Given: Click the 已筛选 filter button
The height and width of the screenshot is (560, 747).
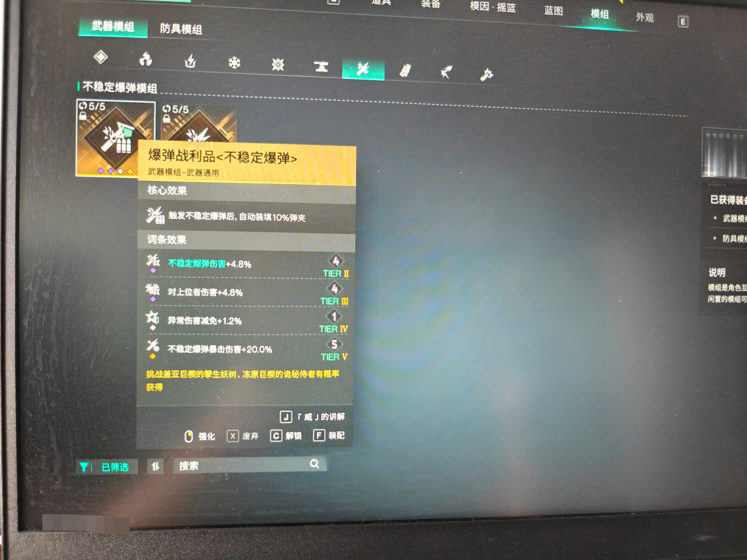Looking at the screenshot, I should click(x=106, y=466).
